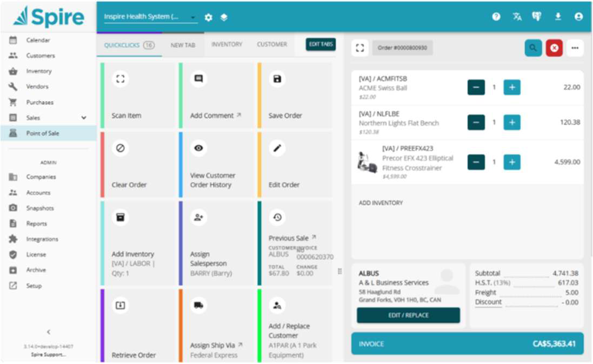The height and width of the screenshot is (364, 593).
Task: Click the Add Comment quickclick
Action: click(217, 95)
